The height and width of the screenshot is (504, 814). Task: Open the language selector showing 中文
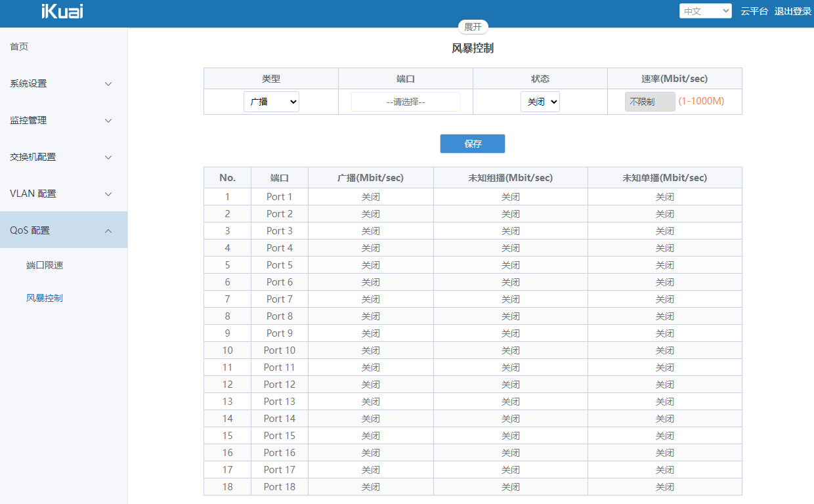tap(706, 11)
